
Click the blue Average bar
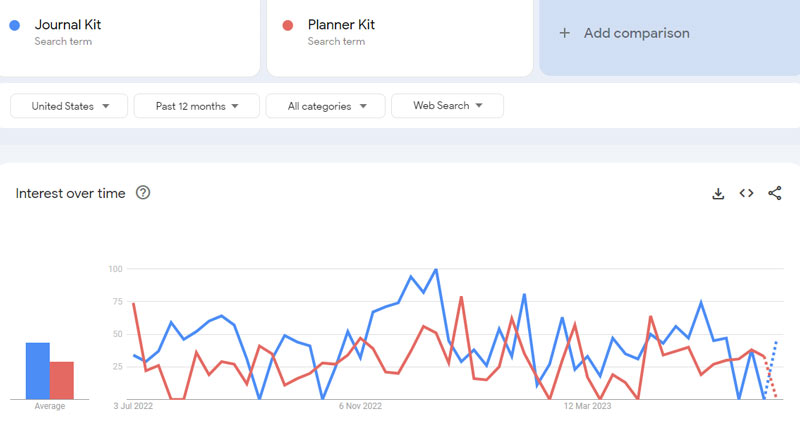pos(37,371)
